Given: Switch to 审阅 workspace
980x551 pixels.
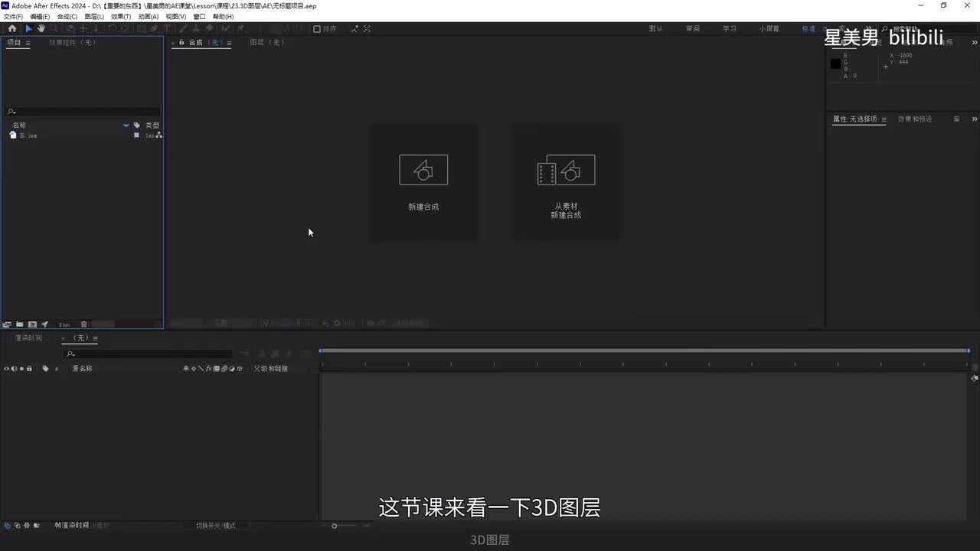Looking at the screenshot, I should click(693, 29).
